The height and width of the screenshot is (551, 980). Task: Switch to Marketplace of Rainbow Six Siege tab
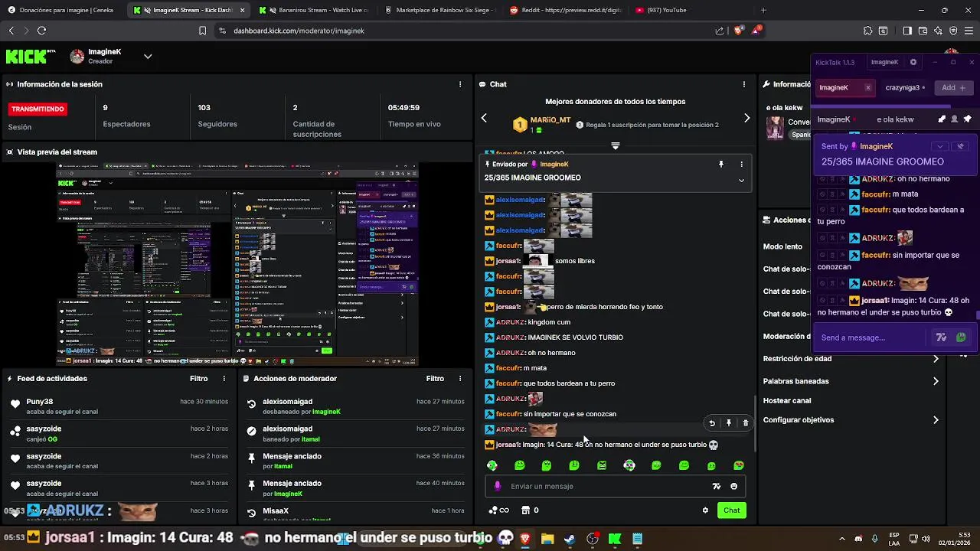[x=440, y=10]
